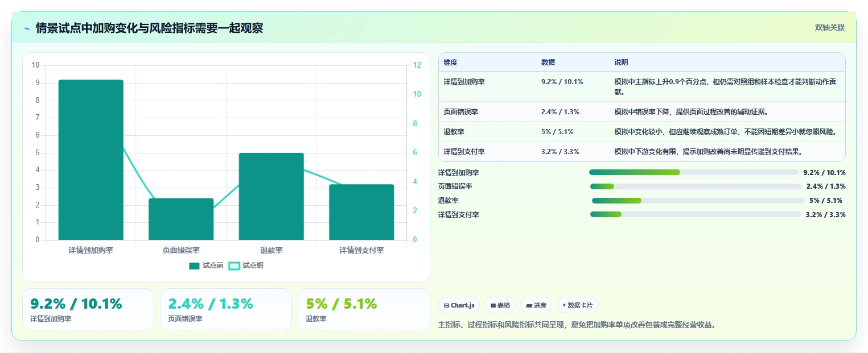Click the 页面错误率 progress bar
Image resolution: width=868 pixels, height=353 pixels.
tap(696, 186)
